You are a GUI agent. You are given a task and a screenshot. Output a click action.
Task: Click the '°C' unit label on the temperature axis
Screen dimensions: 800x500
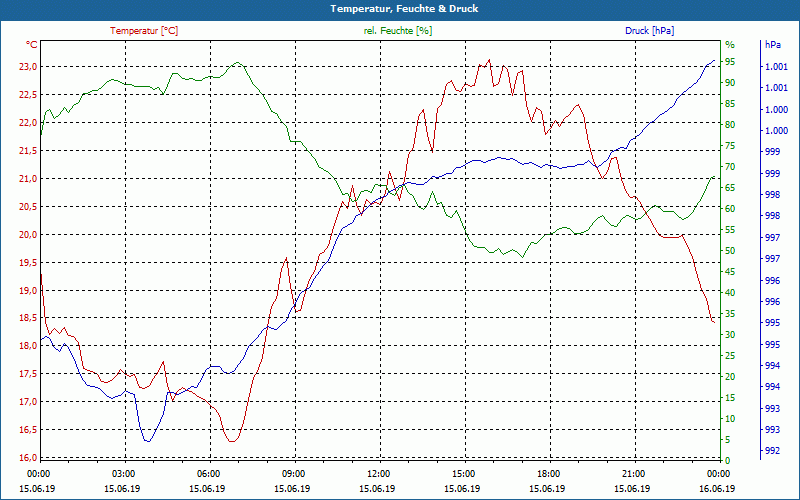click(x=32, y=45)
